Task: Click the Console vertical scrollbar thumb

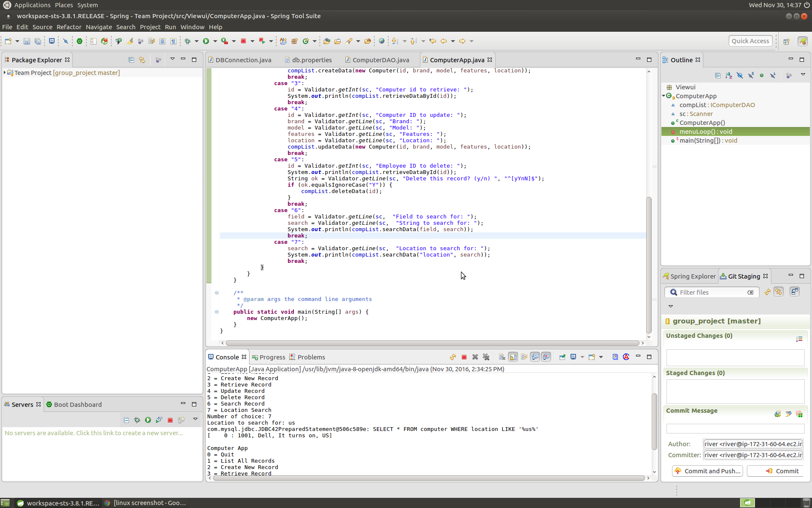Action: [654, 421]
